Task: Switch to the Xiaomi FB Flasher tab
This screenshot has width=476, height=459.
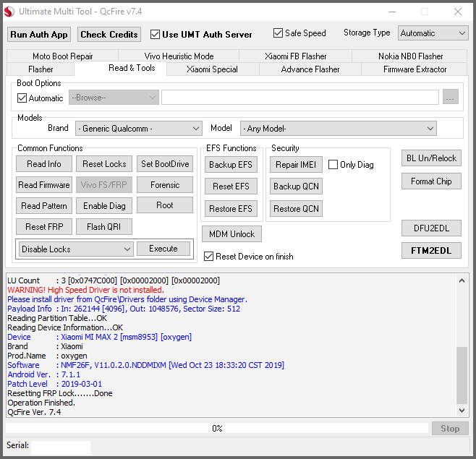Action: (x=295, y=56)
